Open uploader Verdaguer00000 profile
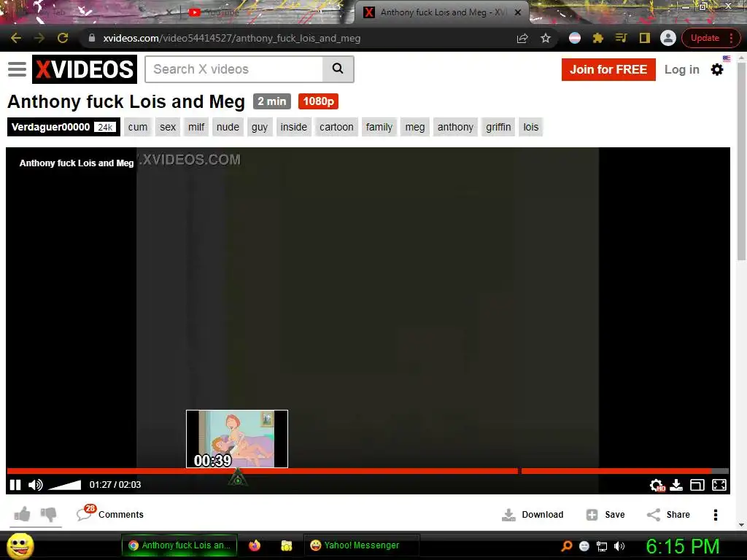Viewport: 747px width, 560px height. coord(63,127)
